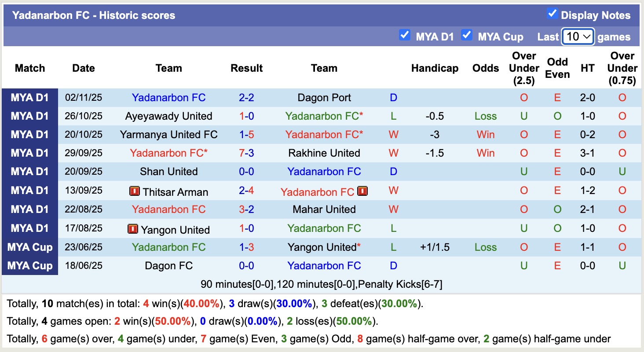Click the red card icon right of Yadanarbon FC

(x=362, y=191)
